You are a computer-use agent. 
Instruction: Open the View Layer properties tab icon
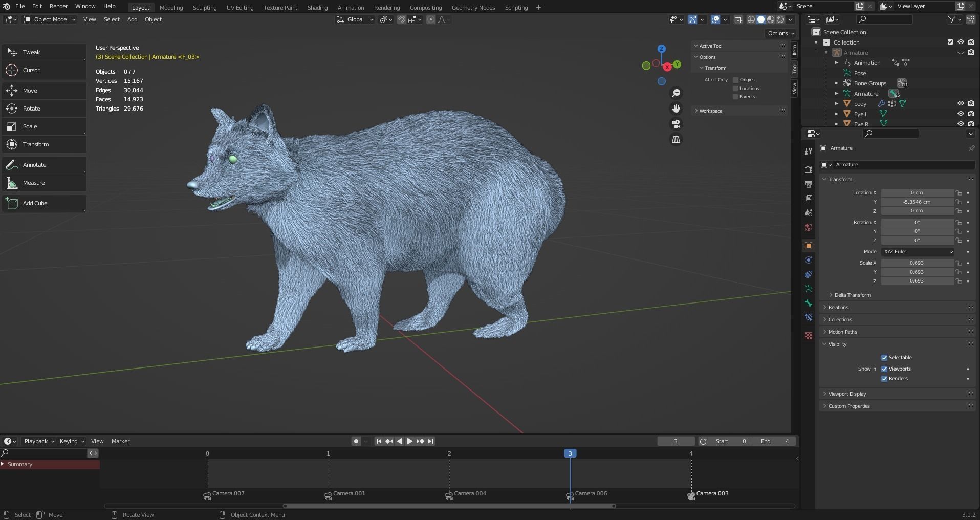[809, 198]
